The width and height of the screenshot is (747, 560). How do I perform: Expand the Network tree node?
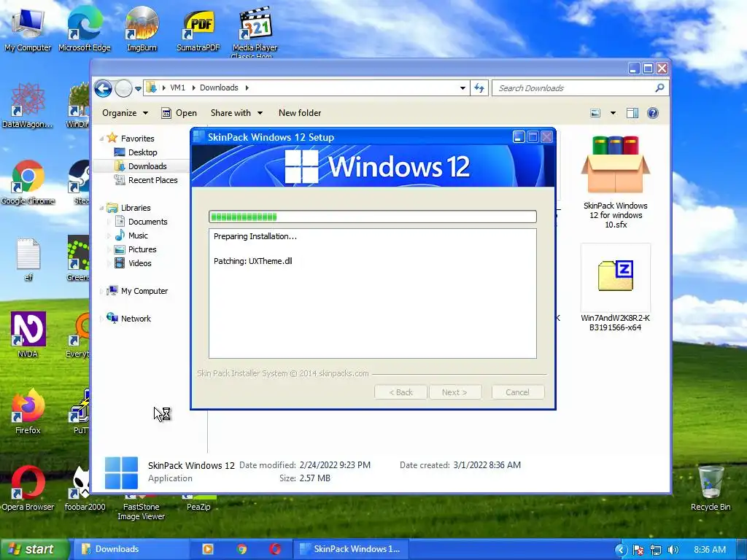101,319
